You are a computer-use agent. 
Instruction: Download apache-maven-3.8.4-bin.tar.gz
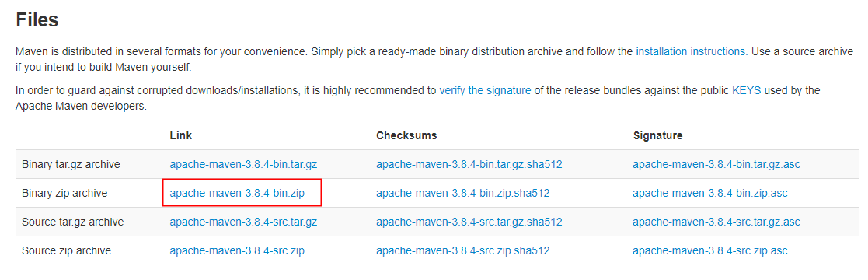243,165
